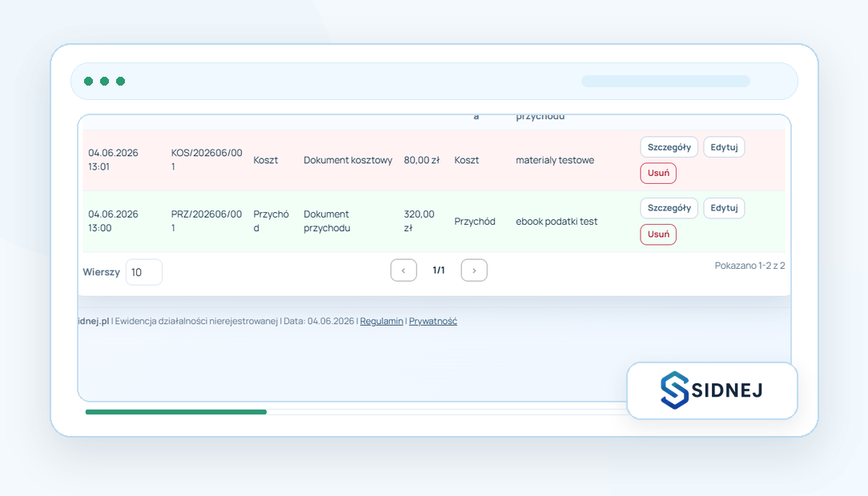Click the date 04.06.2026 13:01

113,160
